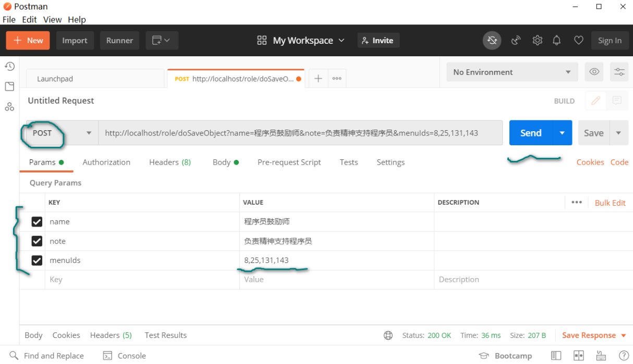Open query params column options ellipsis
The width and height of the screenshot is (633, 364).
pyautogui.click(x=576, y=203)
